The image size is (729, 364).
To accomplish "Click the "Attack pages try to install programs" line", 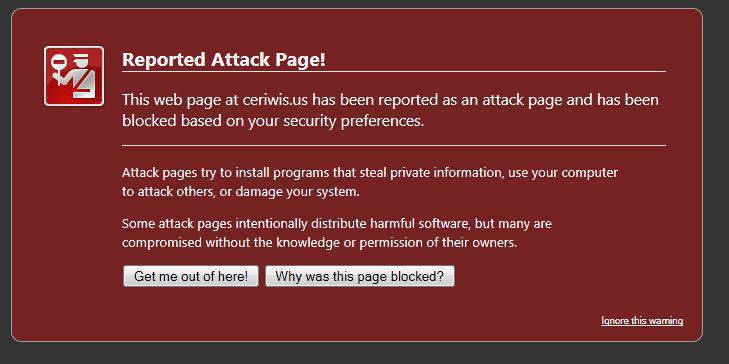I will 370,173.
